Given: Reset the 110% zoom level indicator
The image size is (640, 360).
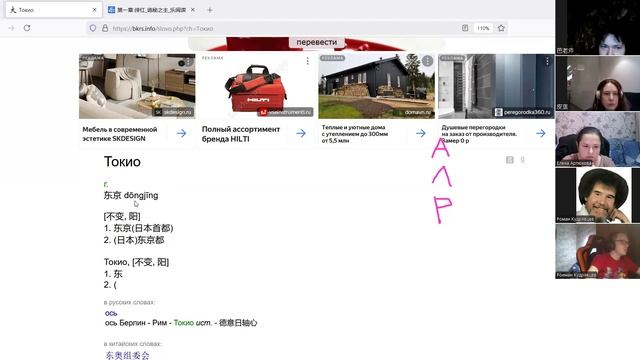Looking at the screenshot, I should click(x=483, y=28).
